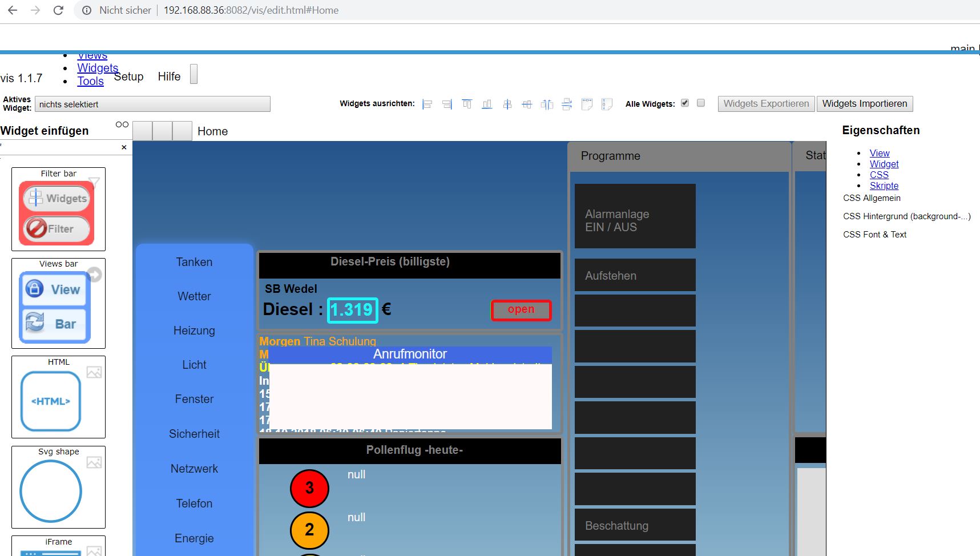This screenshot has height=556, width=980.
Task: Align widgets to the bottom edge
Action: coord(487,104)
